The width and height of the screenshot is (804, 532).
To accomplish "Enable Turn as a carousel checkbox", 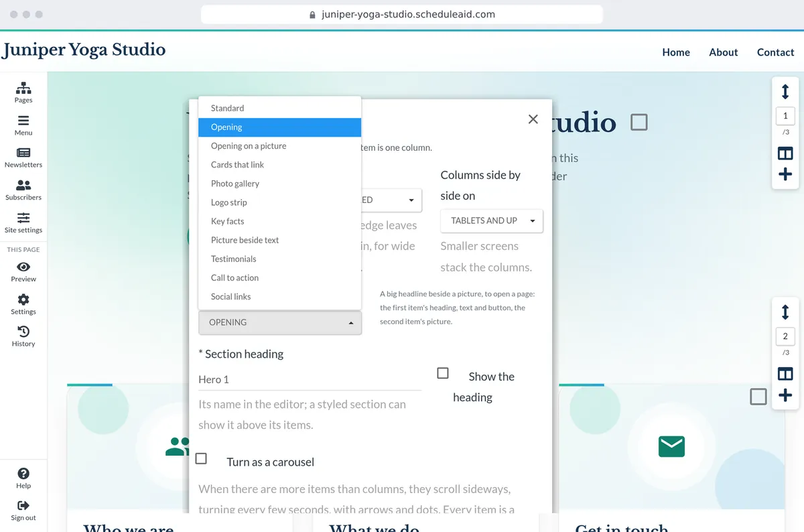I will [x=201, y=459].
